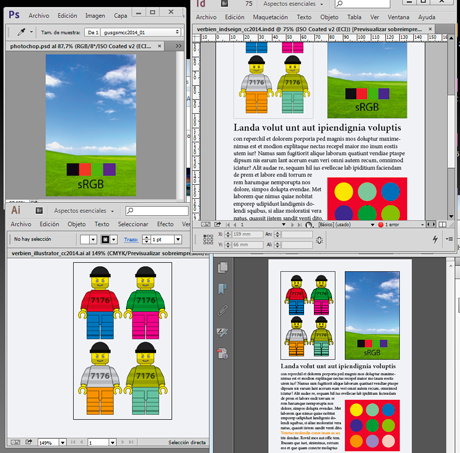Open the Illustrator artboard number dropdown
This screenshot has width=460, height=453.
pyautogui.click(x=112, y=443)
